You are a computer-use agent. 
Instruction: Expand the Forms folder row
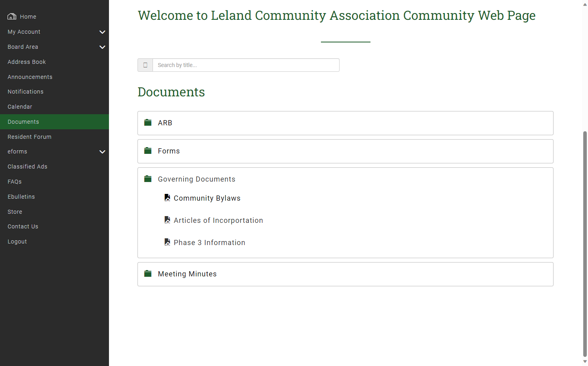(x=346, y=151)
